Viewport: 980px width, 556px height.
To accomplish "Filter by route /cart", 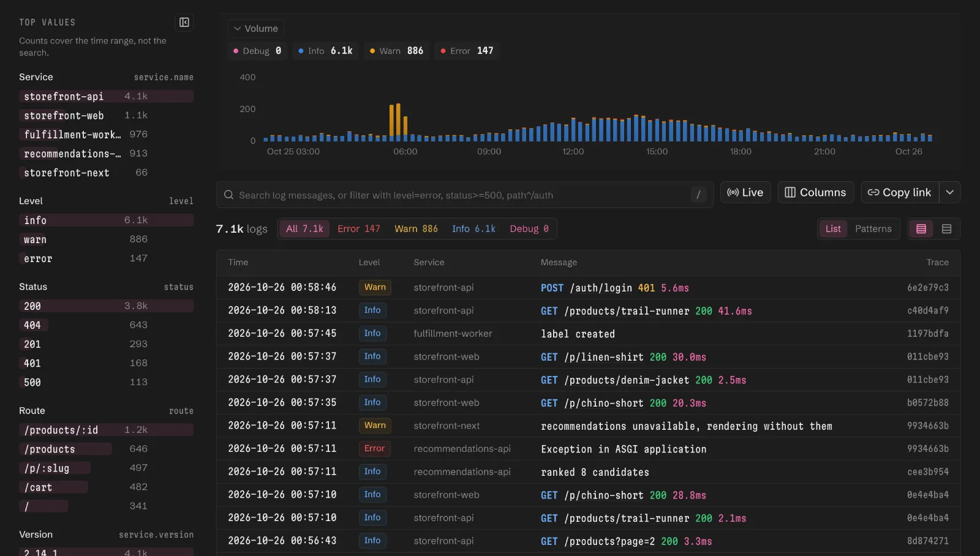I will (106, 487).
